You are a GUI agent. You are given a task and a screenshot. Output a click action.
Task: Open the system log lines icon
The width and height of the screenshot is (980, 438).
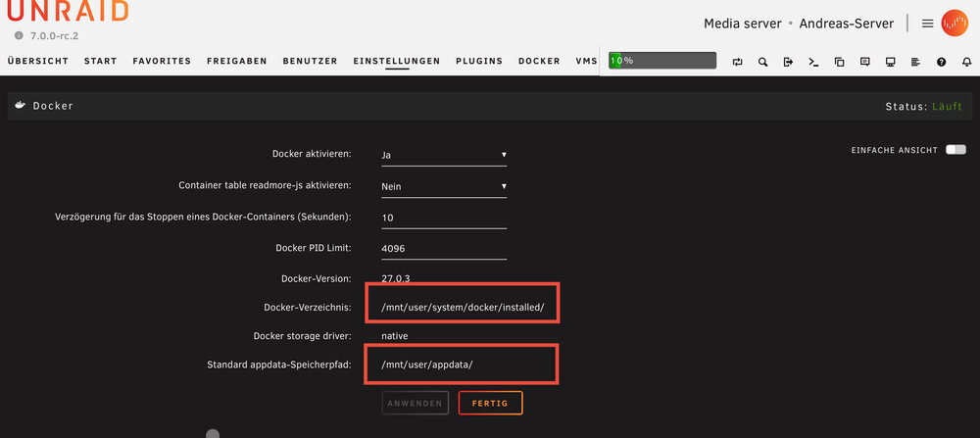click(x=915, y=61)
